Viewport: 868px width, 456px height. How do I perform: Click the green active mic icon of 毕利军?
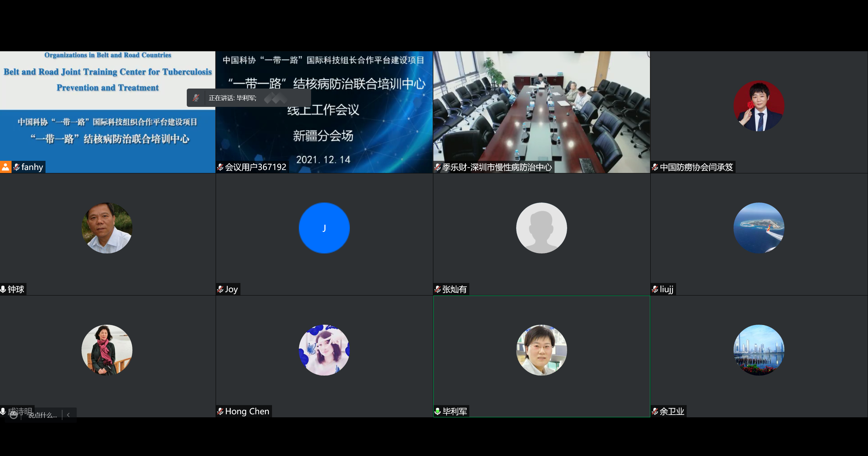pyautogui.click(x=437, y=411)
